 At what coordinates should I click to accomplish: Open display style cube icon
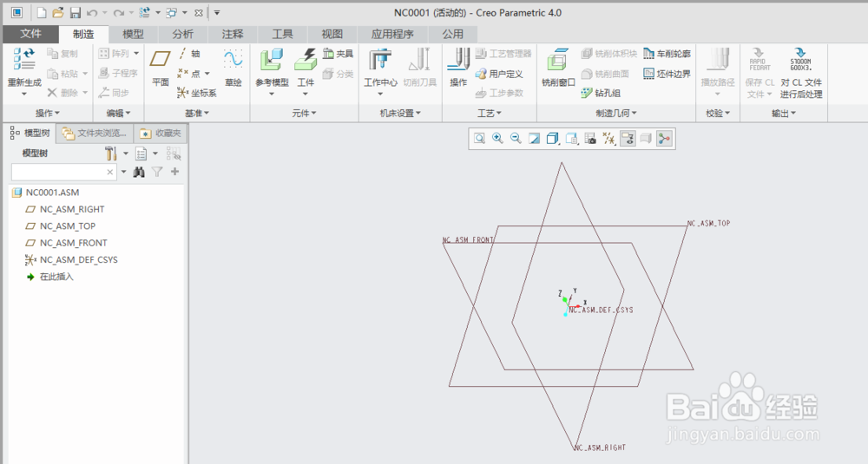552,138
